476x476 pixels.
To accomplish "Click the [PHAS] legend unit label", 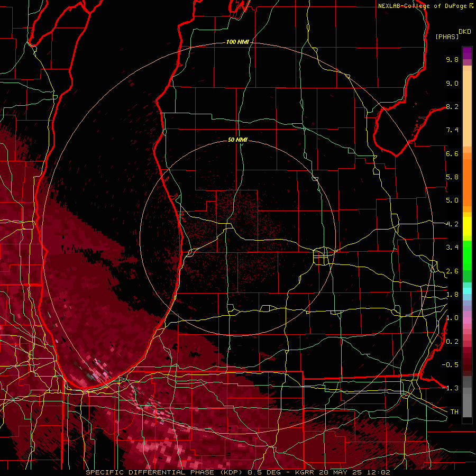I will 447,37.
